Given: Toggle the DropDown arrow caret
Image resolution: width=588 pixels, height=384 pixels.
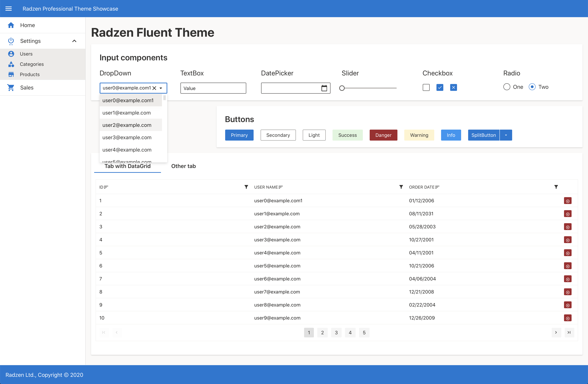Looking at the screenshot, I should [161, 88].
